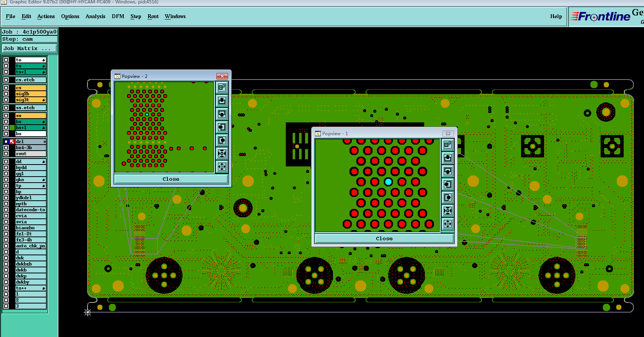Click the origin crosshair marker below the board

[x=87, y=312]
